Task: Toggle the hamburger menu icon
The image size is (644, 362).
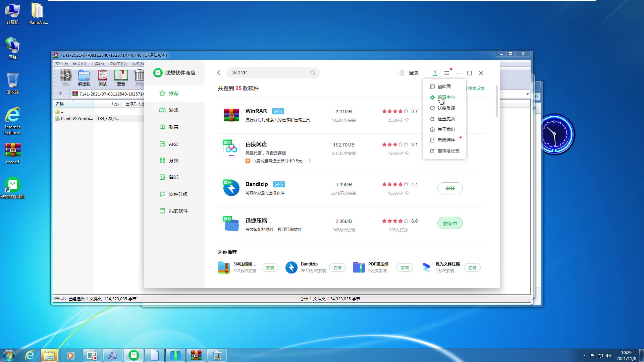Action: 447,73
